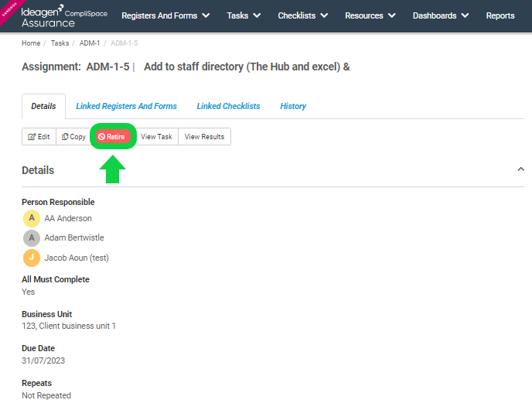
Task: Click the Edit button
Action: click(x=39, y=136)
